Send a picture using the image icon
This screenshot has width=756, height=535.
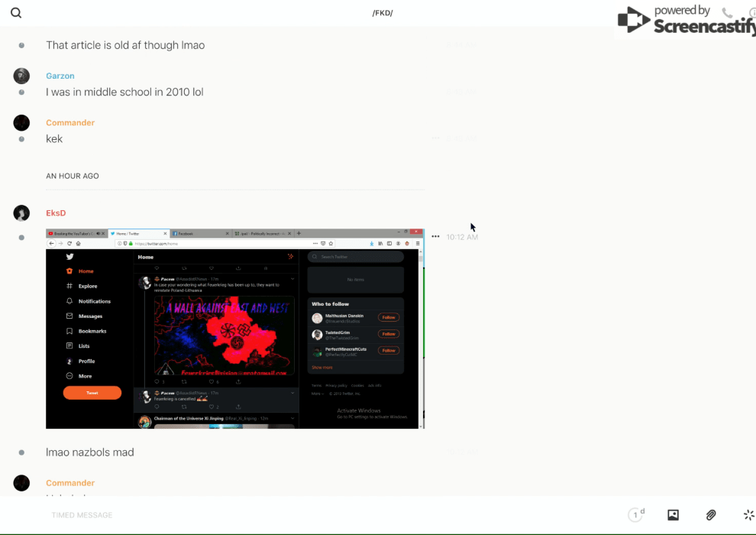pos(673,515)
